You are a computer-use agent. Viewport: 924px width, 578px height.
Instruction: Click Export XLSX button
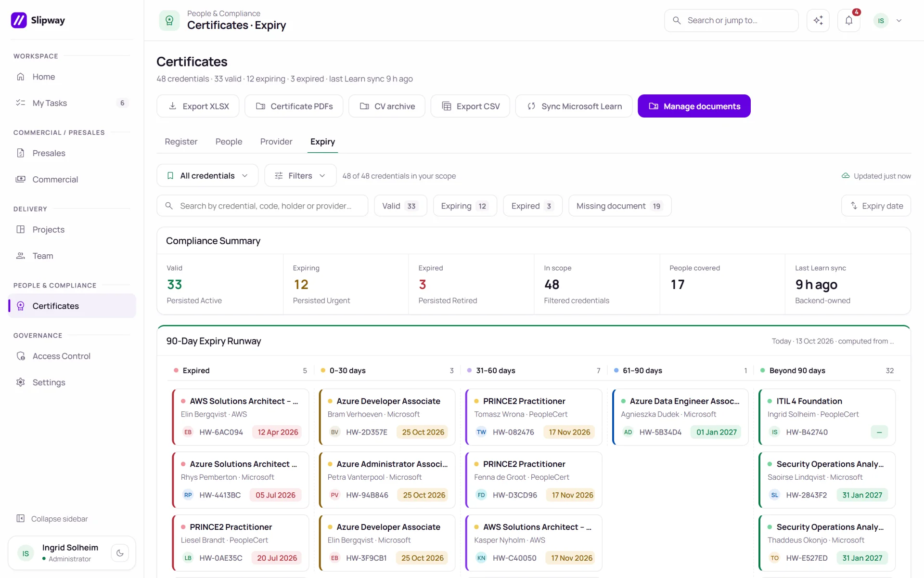pos(198,106)
